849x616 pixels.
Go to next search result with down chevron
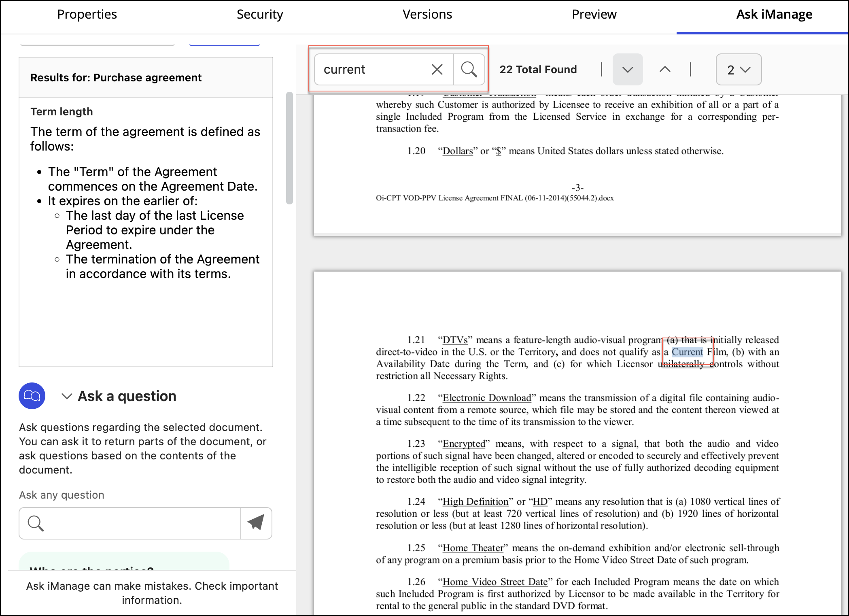tap(627, 70)
